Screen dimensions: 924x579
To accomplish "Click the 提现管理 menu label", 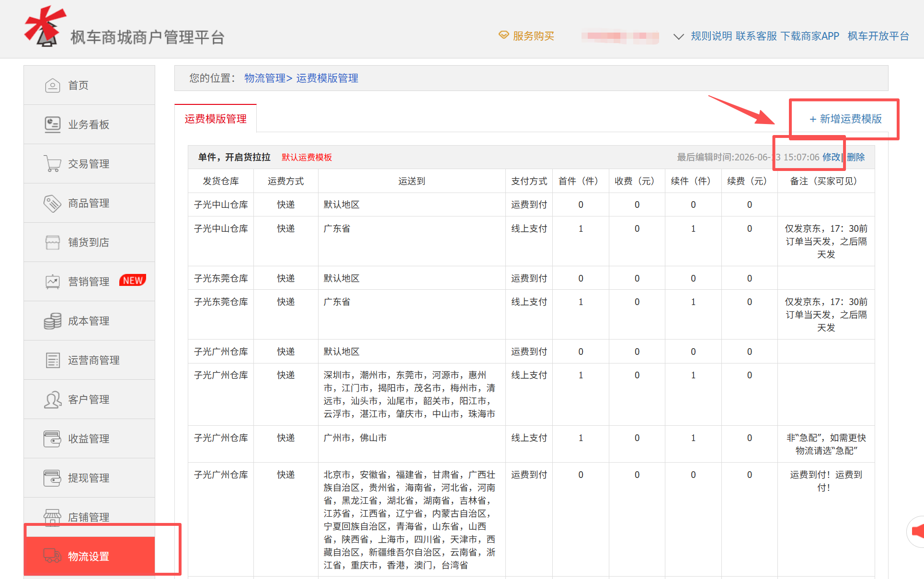I will (x=89, y=478).
